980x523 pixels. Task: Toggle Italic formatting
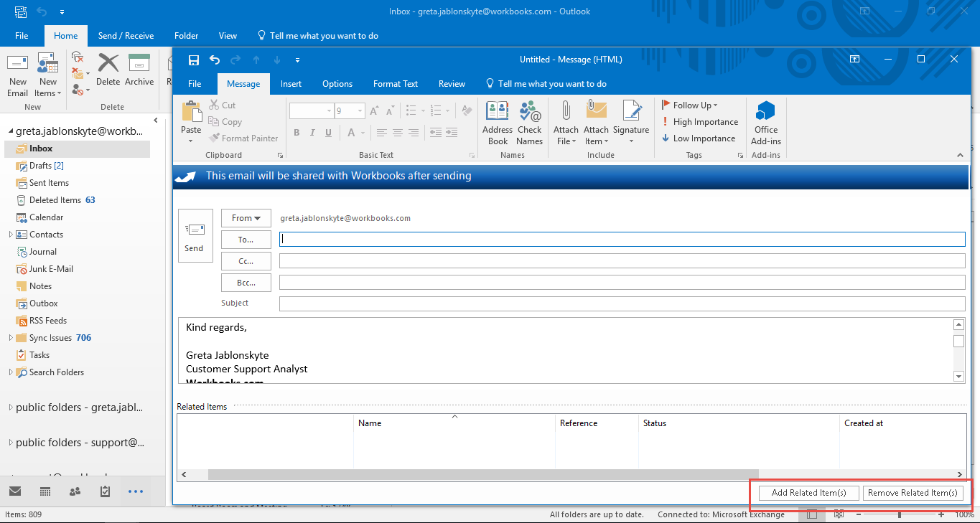coord(312,133)
